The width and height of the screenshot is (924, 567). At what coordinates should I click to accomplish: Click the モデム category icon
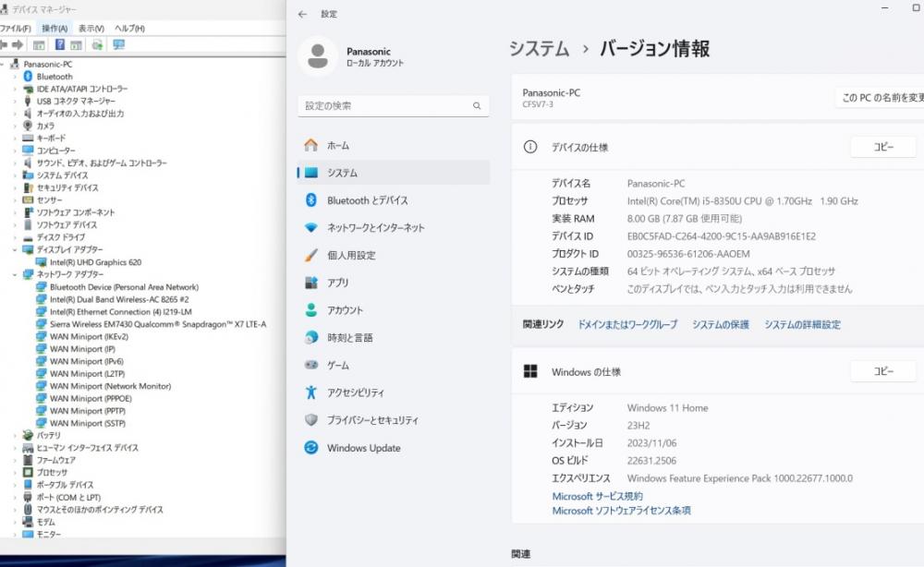click(28, 522)
